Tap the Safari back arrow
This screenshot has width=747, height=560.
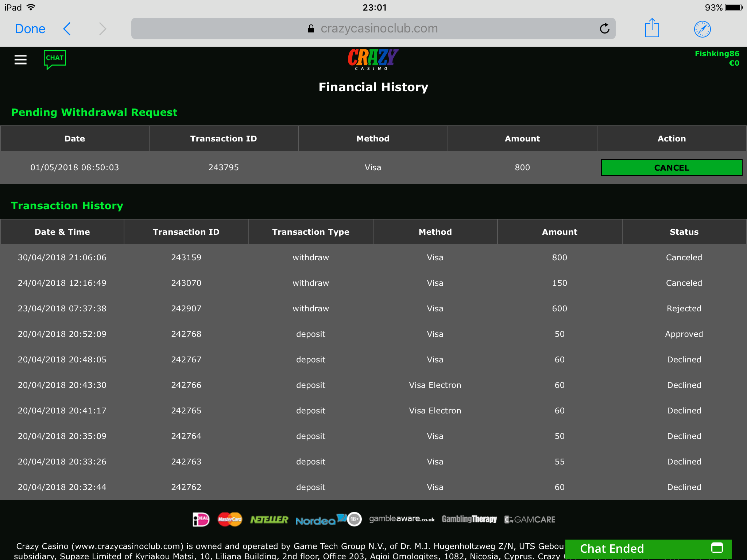[67, 29]
